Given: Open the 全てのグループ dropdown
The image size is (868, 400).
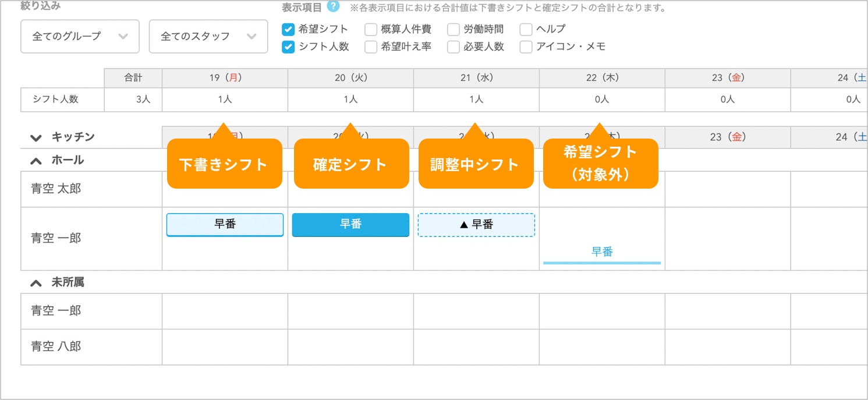Looking at the screenshot, I should (x=80, y=36).
